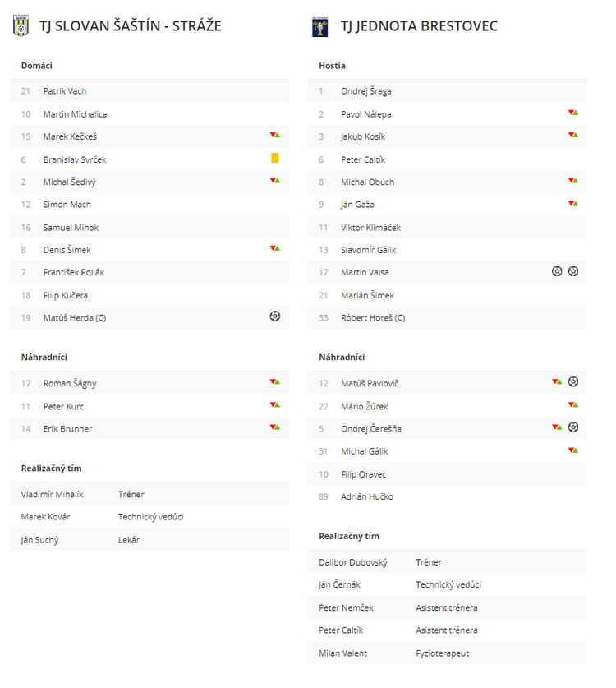Viewport: 616px width, 688px height.
Task: Open the TJ Slovan Šaštín - Stráže title
Action: coord(131,25)
